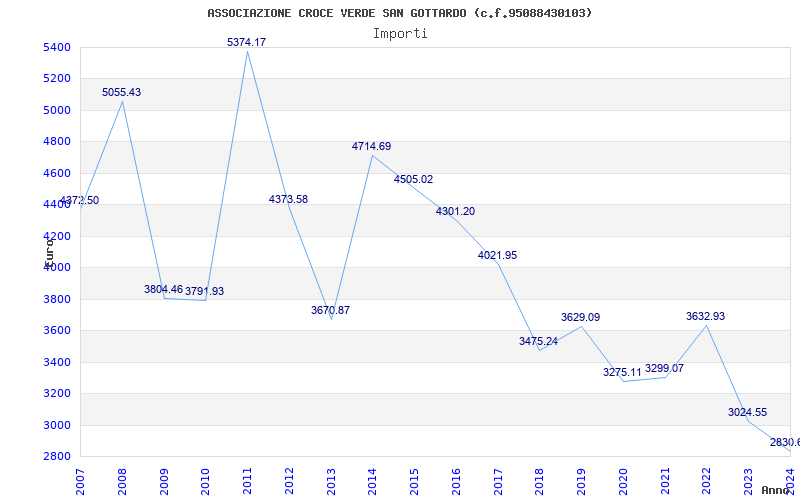Image resolution: width=800 pixels, height=500 pixels.
Task: Select the 4021.95 data label
Action: 497,256
